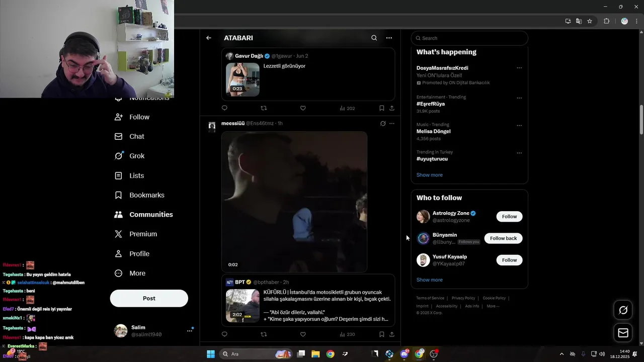Open Communities in the sidebar

click(x=144, y=214)
